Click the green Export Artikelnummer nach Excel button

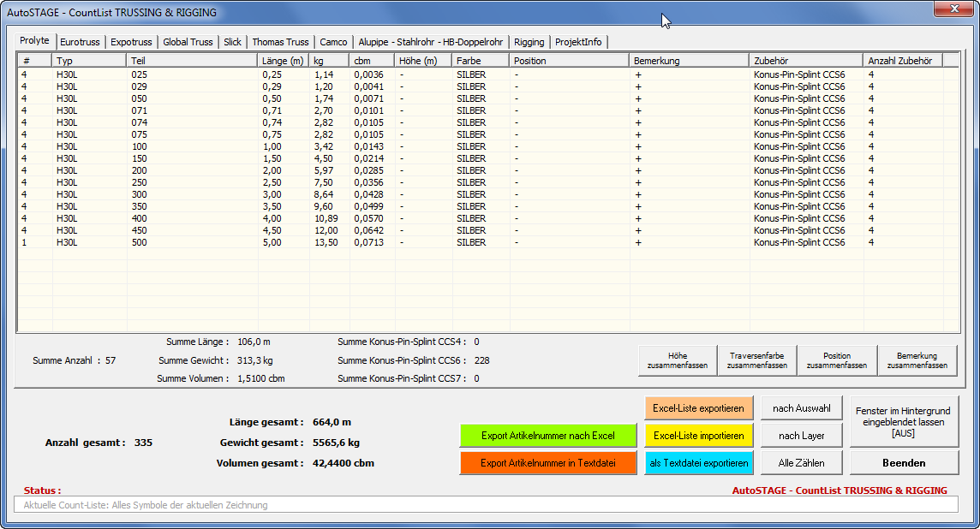[547, 436]
